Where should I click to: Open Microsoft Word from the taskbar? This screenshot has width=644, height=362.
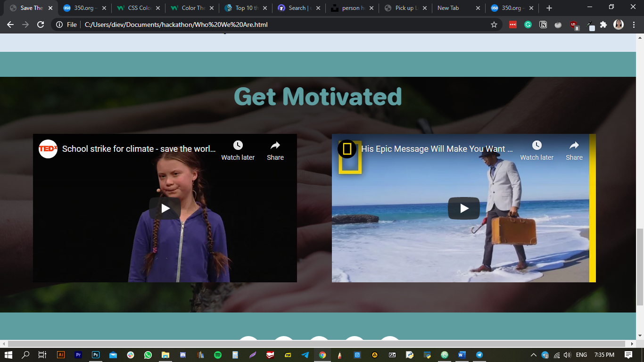462,355
